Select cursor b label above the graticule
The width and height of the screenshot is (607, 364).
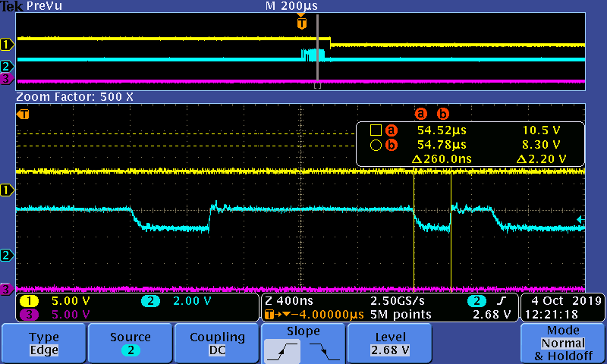(443, 114)
